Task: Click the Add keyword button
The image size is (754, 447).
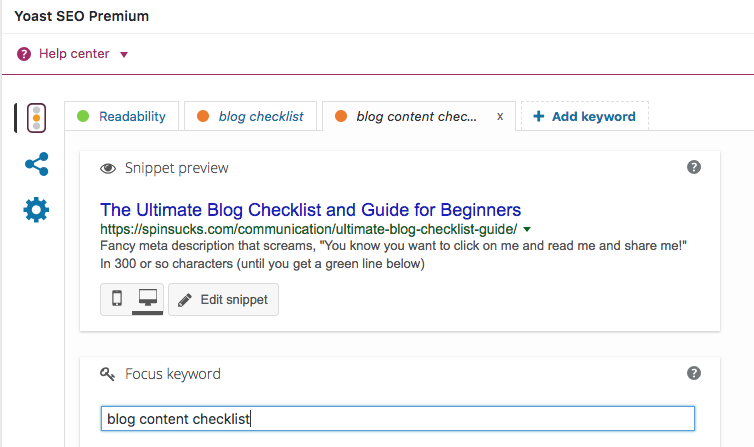Action: click(585, 116)
